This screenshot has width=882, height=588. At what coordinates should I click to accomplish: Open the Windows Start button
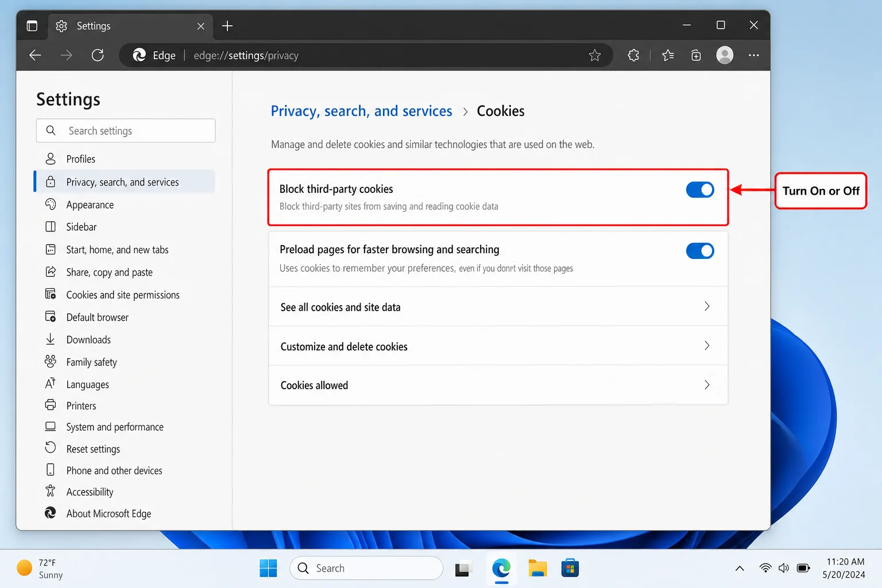268,568
